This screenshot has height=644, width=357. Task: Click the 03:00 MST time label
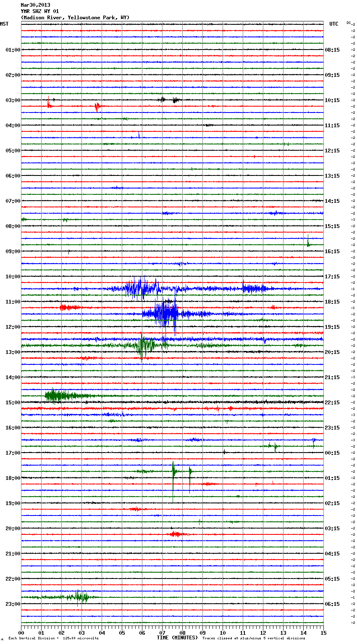point(13,100)
